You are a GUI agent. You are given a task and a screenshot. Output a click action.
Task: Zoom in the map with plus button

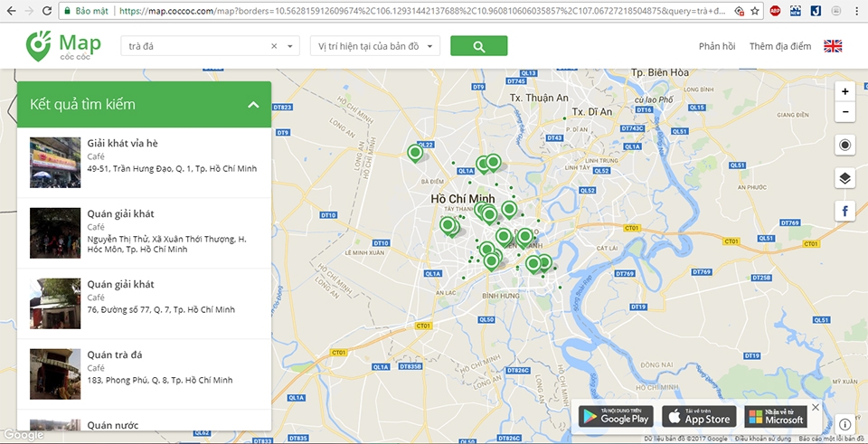point(844,92)
